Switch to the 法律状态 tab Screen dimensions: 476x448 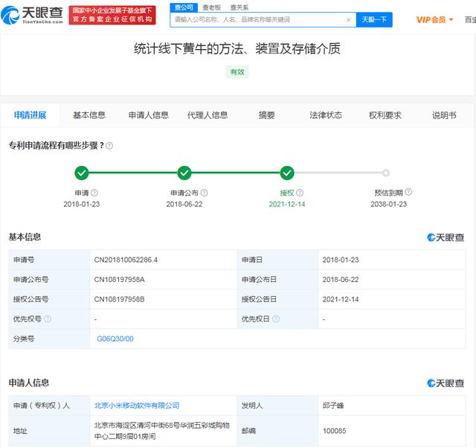[326, 115]
